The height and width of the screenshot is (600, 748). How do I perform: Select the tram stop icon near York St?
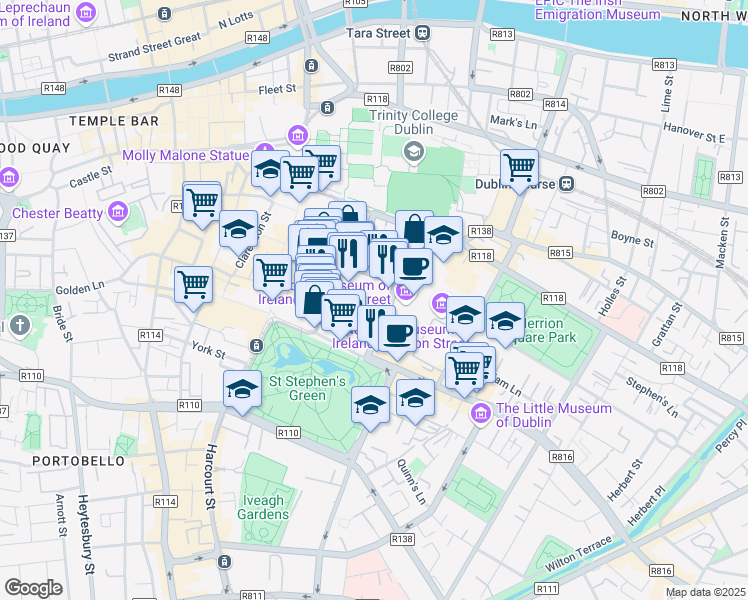coord(257,345)
